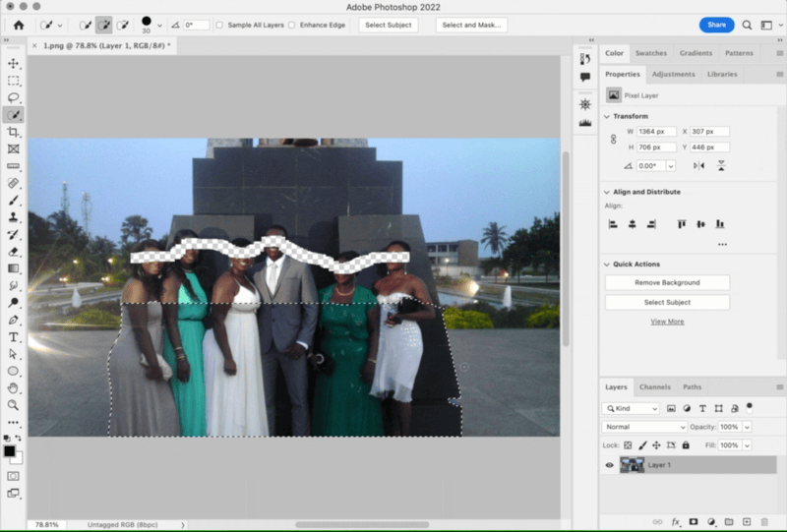The height and width of the screenshot is (532, 787).
Task: Select the Crop tool
Action: (14, 132)
